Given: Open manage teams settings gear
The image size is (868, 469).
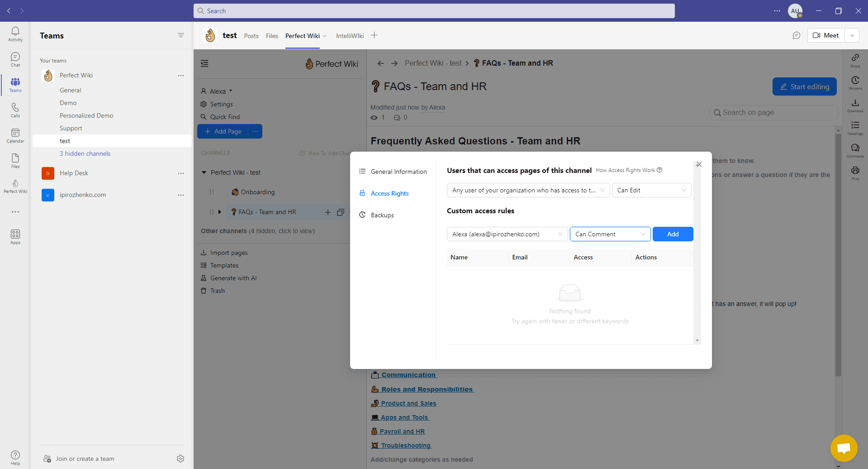Looking at the screenshot, I should pos(180,459).
